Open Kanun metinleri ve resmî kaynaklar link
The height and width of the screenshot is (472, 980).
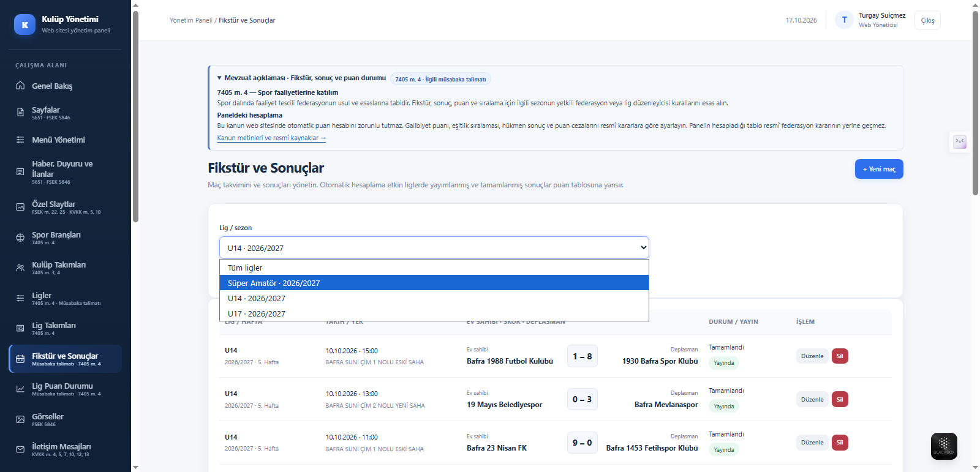pyautogui.click(x=271, y=138)
